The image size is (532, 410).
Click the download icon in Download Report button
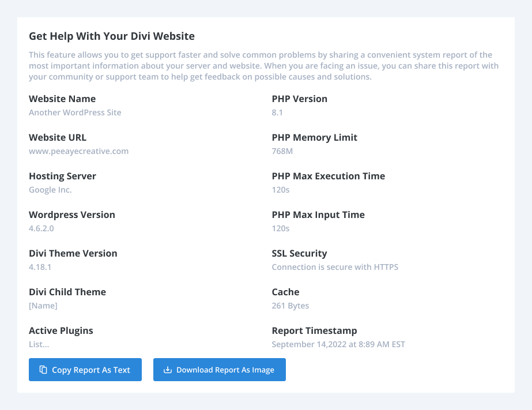(168, 370)
